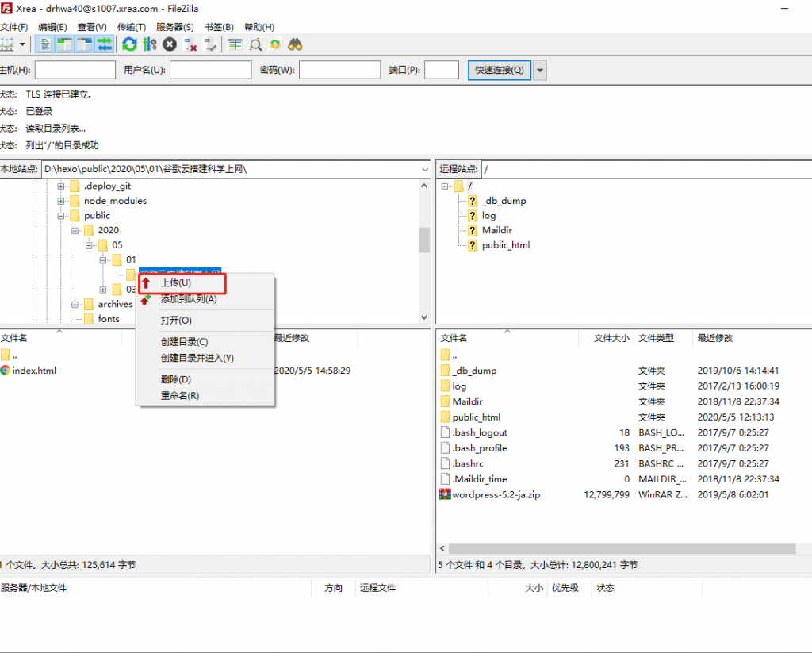Screen dimensions: 812x653
Task: Choose 删除(D) from the context menu
Action: (x=175, y=379)
